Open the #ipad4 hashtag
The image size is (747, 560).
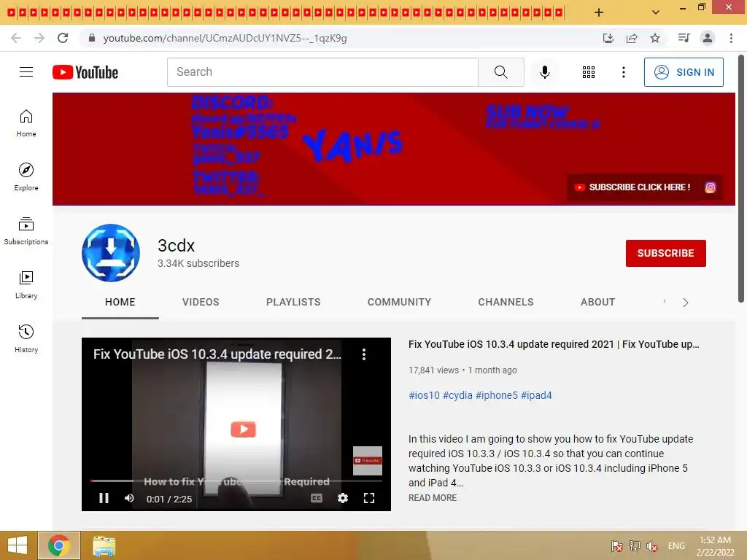click(536, 395)
